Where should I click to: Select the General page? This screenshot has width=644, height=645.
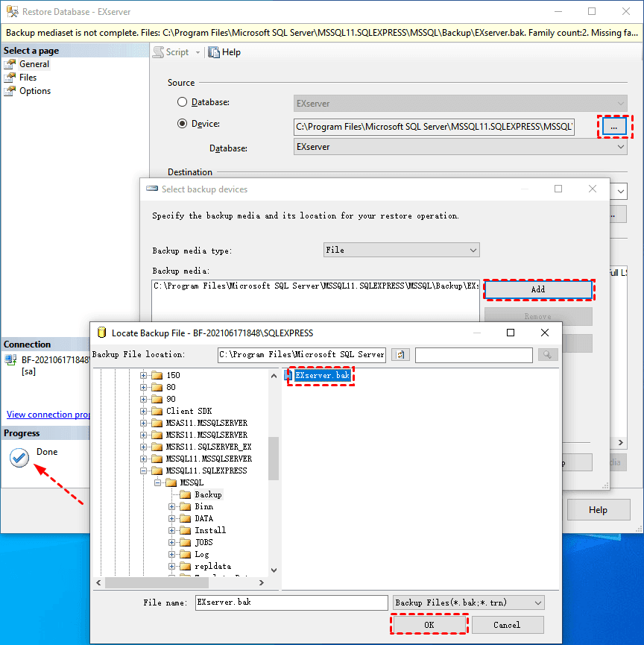tap(34, 64)
